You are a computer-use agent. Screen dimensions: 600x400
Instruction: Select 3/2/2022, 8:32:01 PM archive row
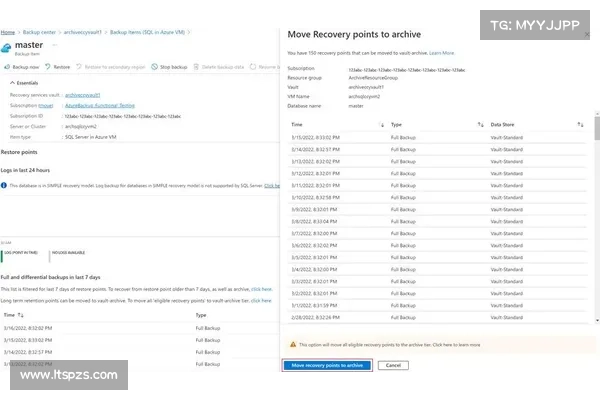pos(437,293)
